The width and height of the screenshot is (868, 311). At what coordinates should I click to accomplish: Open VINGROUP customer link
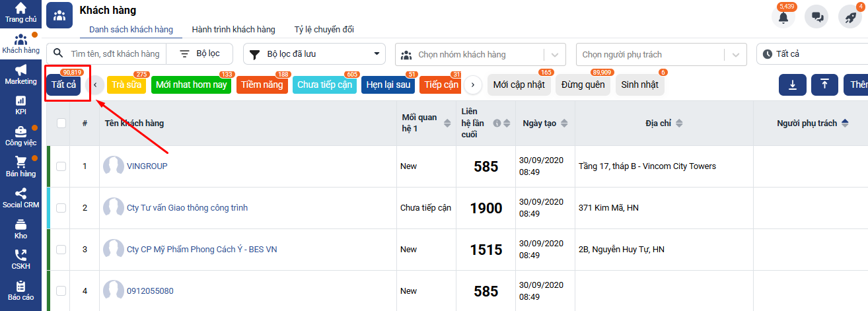tap(147, 166)
